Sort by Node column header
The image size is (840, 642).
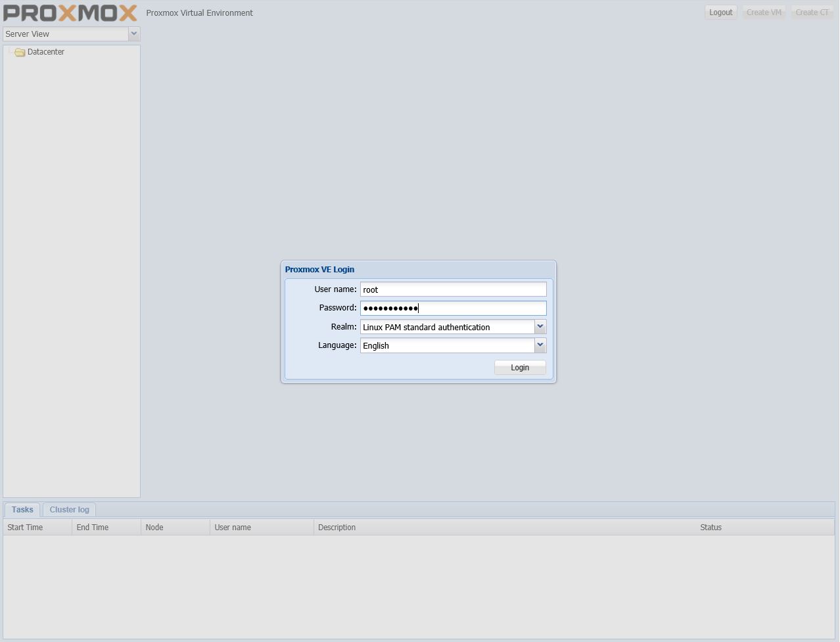[x=175, y=528]
